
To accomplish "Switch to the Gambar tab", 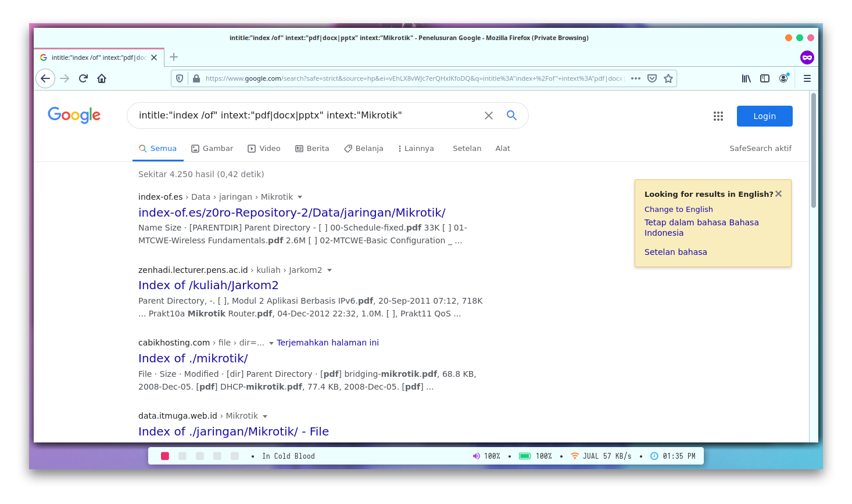I will click(212, 149).
